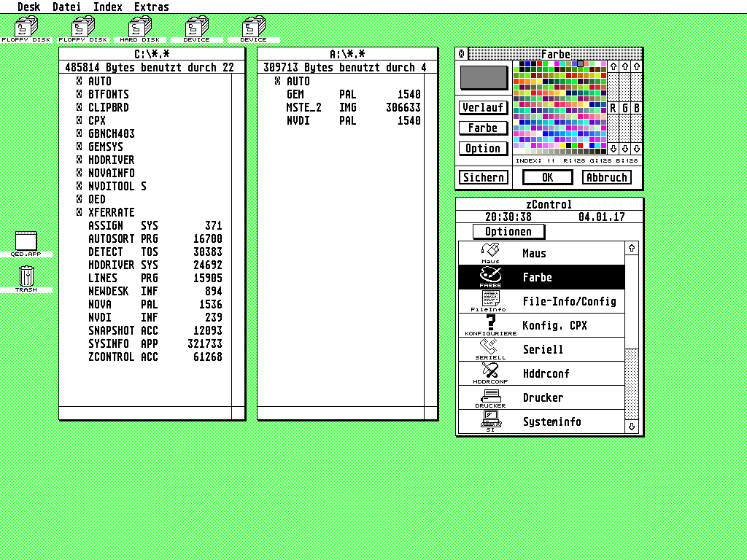Pick the red swatch in palette top row

[x=539, y=64]
